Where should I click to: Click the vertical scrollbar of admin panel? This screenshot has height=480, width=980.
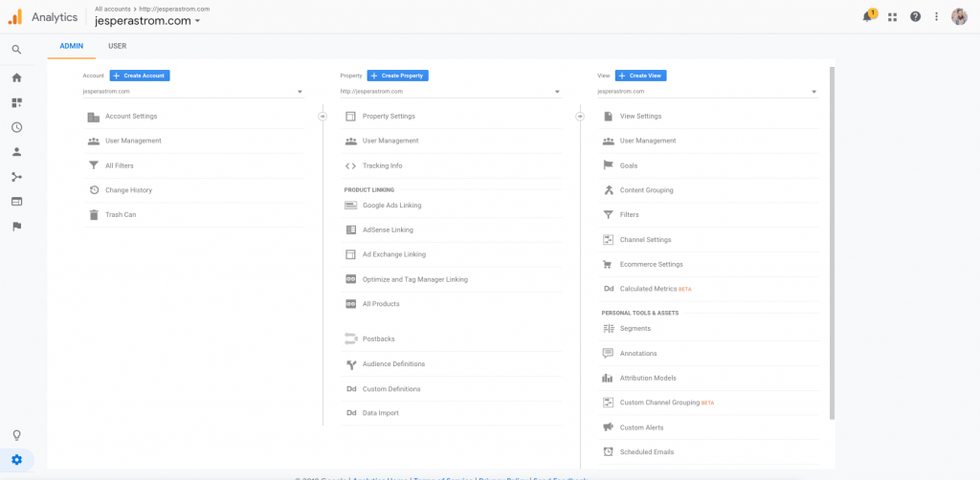pyautogui.click(x=832, y=244)
